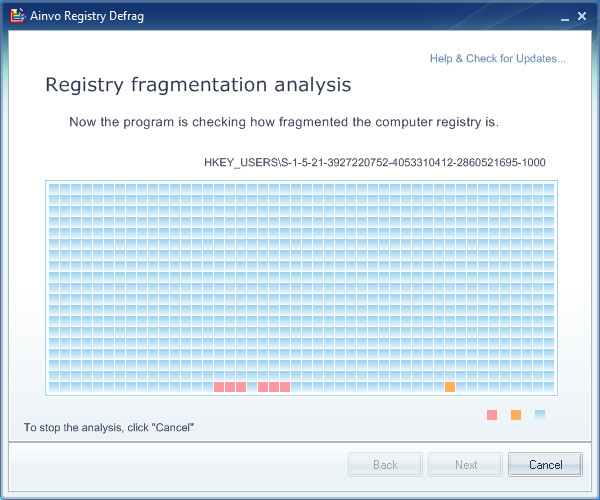Click the top-right blue block of the grid
Image resolution: width=600 pixels, height=500 pixels.
coord(549,189)
